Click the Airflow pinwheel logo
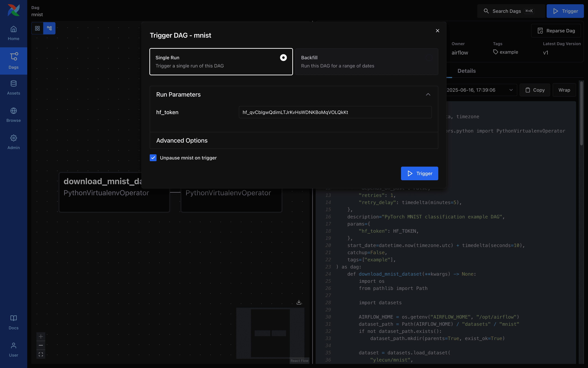 click(14, 10)
